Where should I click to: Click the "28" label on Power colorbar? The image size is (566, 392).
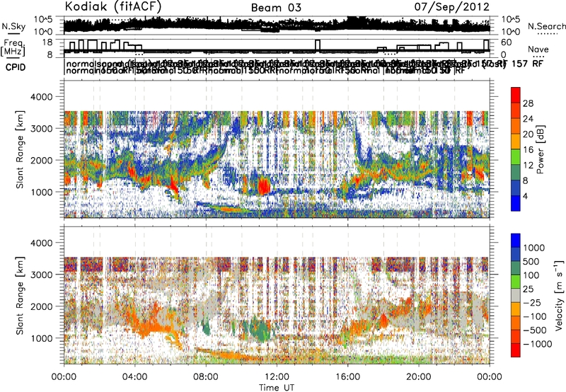pyautogui.click(x=528, y=103)
